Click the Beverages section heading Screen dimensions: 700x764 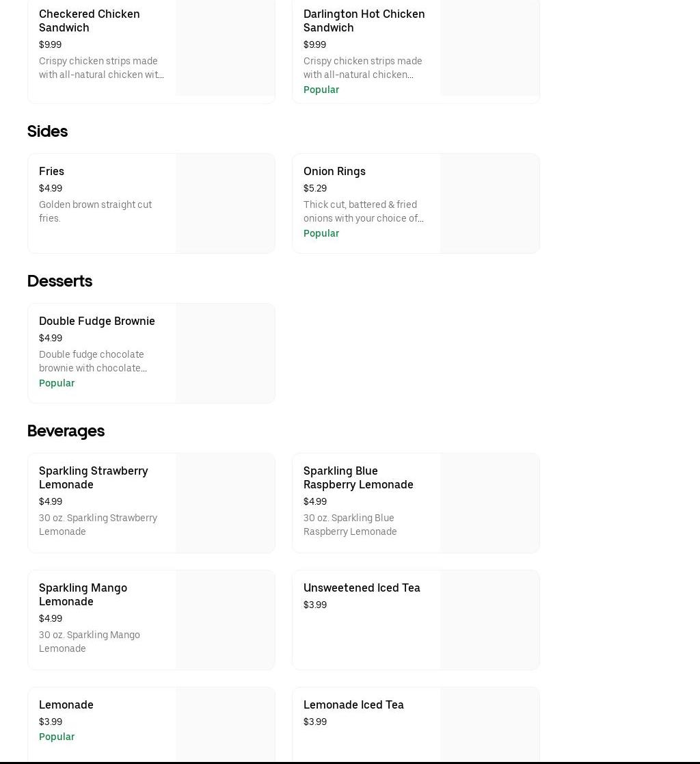tap(66, 431)
